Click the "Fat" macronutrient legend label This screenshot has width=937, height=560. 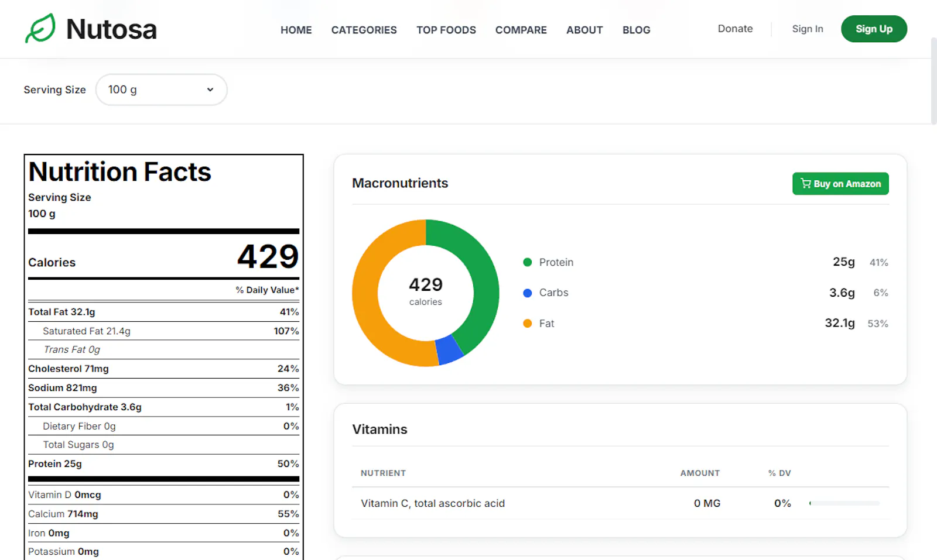pyautogui.click(x=546, y=323)
